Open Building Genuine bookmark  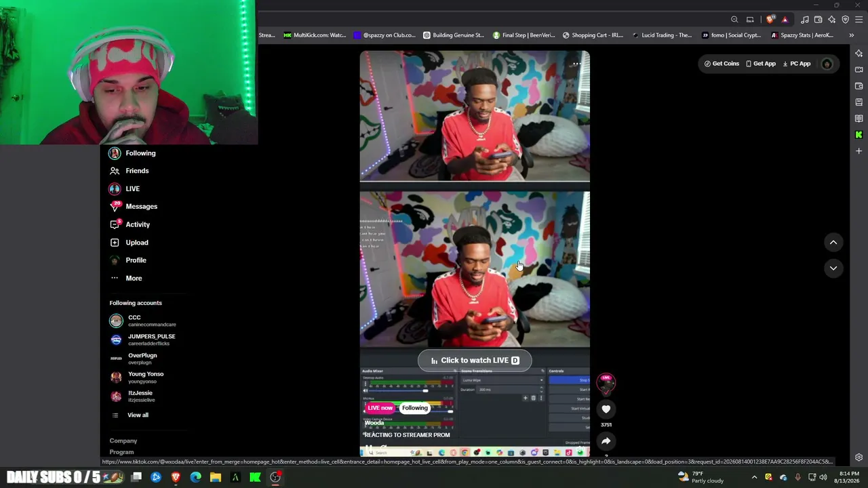(x=453, y=35)
